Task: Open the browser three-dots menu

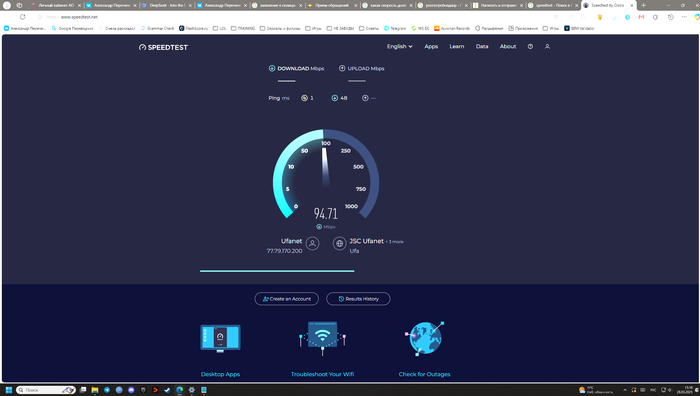Action: (x=684, y=17)
